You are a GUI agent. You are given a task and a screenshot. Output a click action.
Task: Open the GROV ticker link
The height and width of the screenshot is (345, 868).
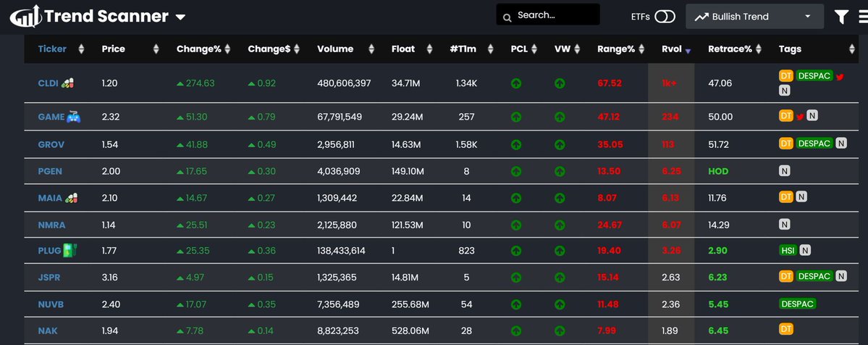coord(51,144)
